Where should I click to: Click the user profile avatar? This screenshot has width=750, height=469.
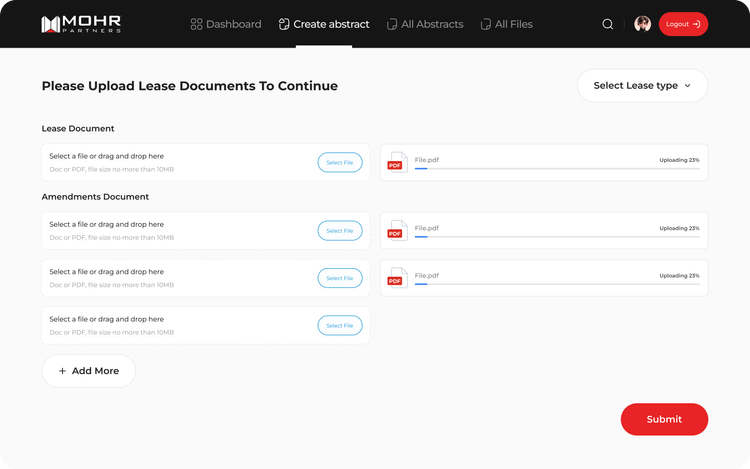pos(642,24)
